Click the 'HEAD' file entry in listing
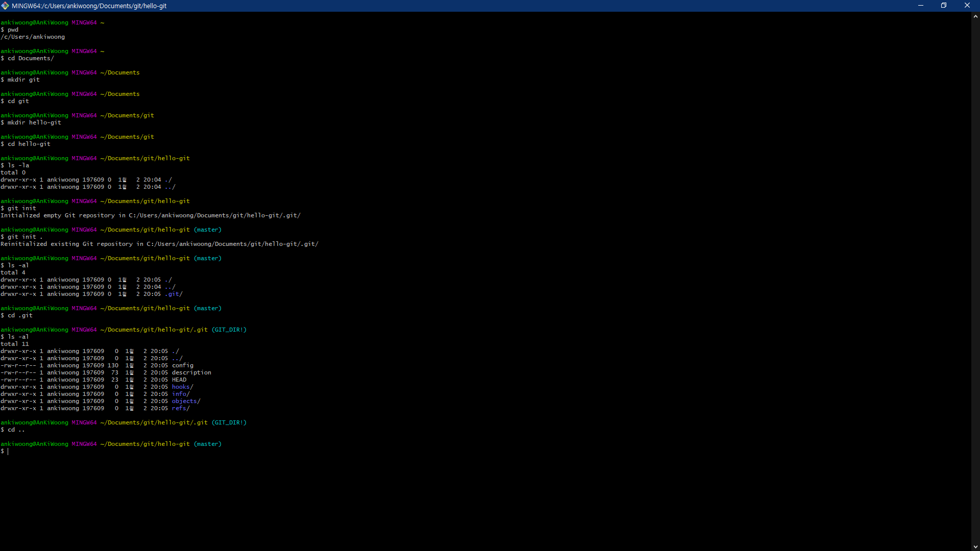The image size is (980, 551). 179,380
